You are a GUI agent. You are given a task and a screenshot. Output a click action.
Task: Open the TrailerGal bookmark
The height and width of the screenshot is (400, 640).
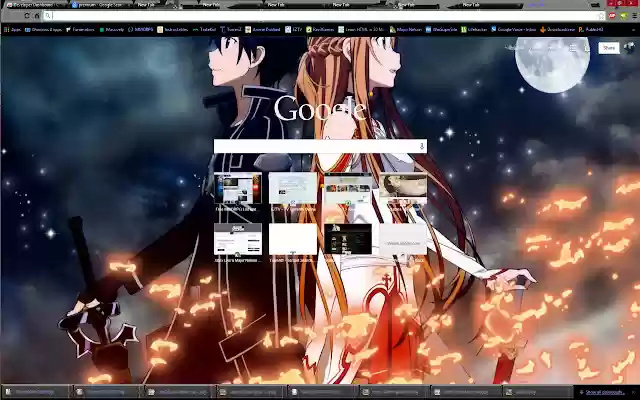[204, 29]
